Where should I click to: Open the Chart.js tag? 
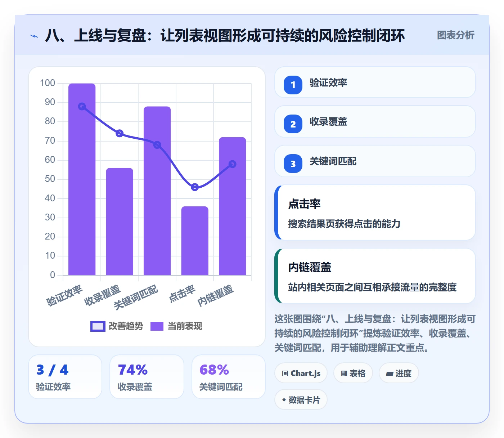click(x=301, y=373)
